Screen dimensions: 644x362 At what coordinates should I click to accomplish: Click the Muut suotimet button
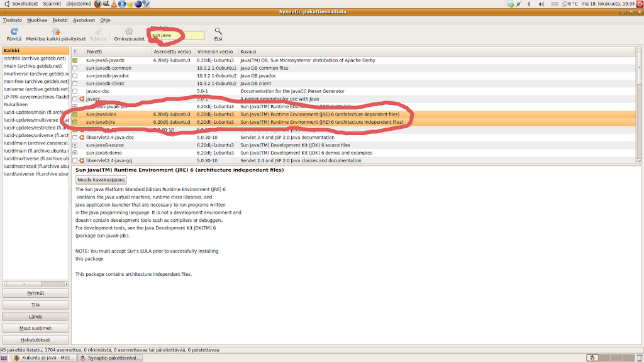pos(35,328)
